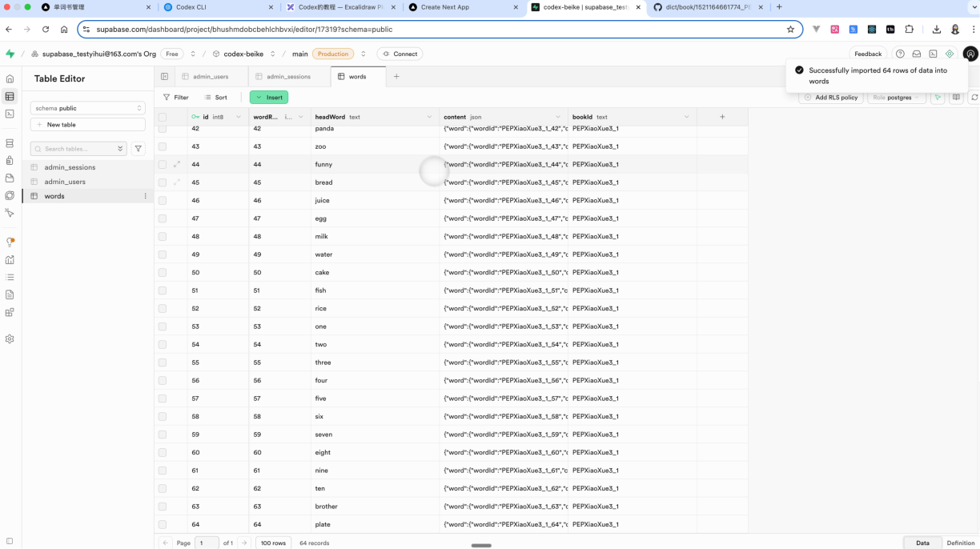Collapse the table list side panel
980x549 pixels.
(x=164, y=77)
